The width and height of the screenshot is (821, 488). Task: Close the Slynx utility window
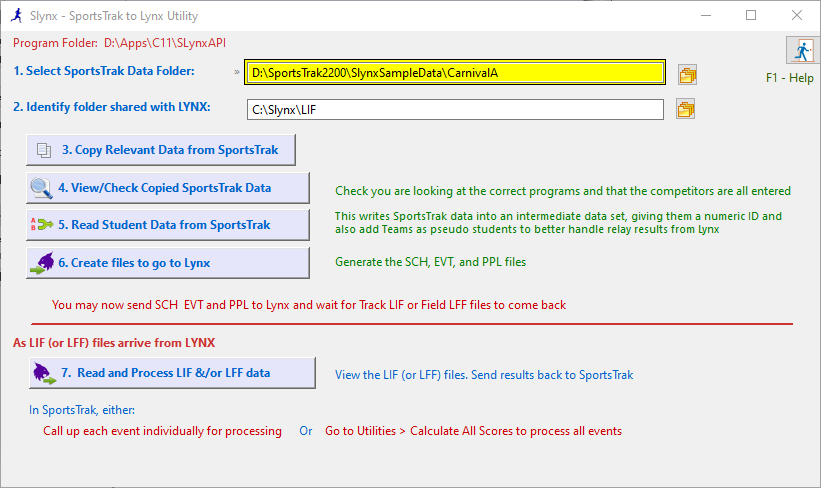[x=796, y=15]
